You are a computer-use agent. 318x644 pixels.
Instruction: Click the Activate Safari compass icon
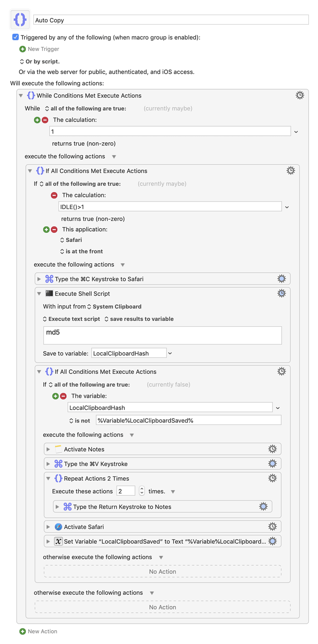59,527
